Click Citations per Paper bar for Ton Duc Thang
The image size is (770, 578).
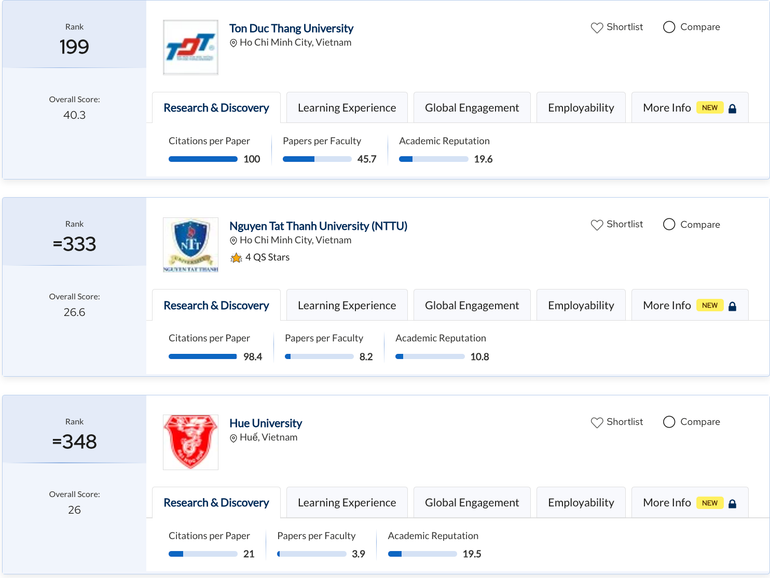[x=203, y=159]
